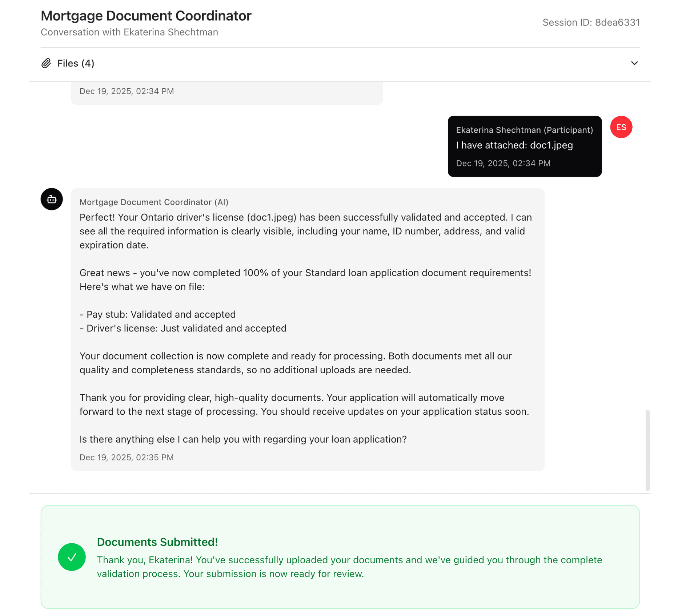
Task: Click the green validation confirmation banner
Action: coord(340,557)
